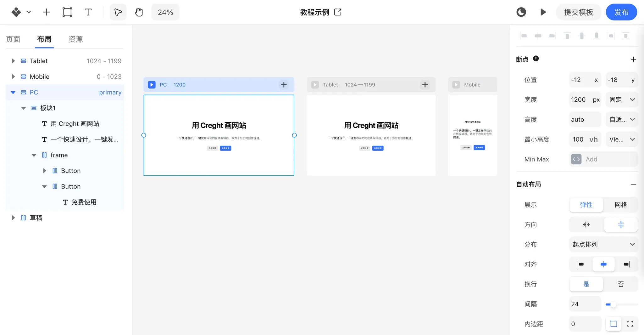Open the Vie... min height unit dropdown
Image resolution: width=644 pixels, height=335 pixels.
point(622,139)
